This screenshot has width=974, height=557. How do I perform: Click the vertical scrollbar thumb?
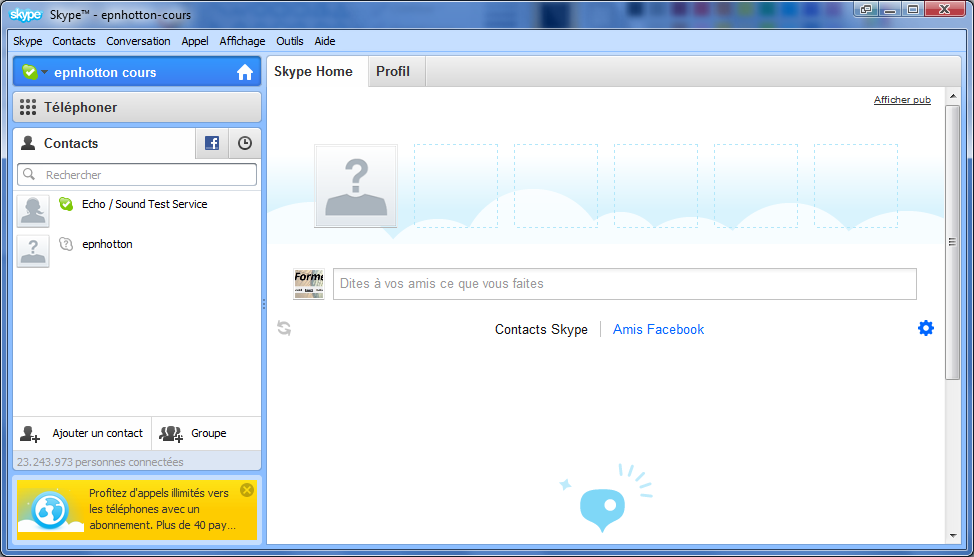pos(953,242)
